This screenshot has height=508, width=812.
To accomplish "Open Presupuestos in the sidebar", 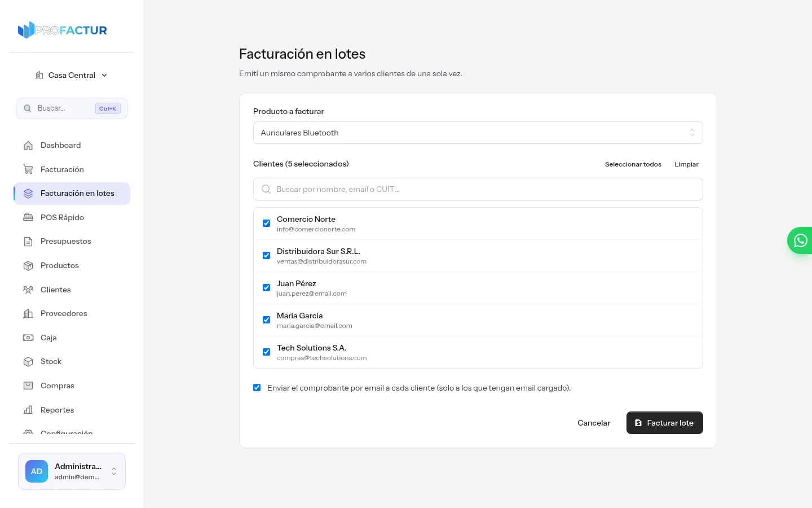I will pos(72,242).
